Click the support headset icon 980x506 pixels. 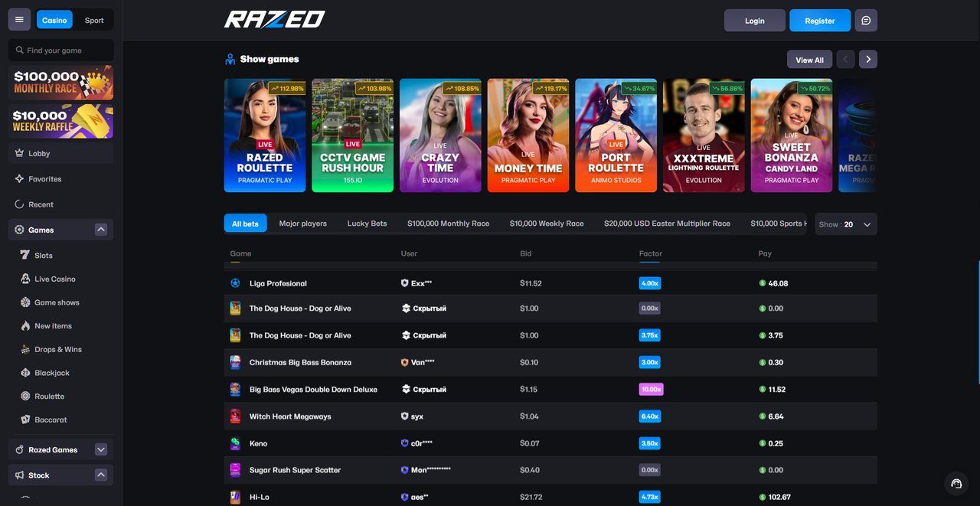click(x=956, y=483)
